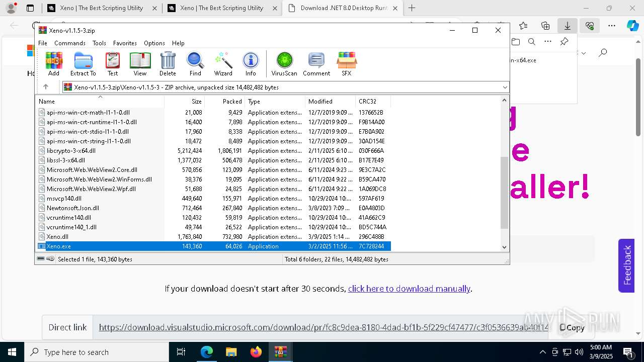Screen dimensions: 644x362
Task: Open the downloads folder icon in Edge panel
Action: tap(515, 42)
